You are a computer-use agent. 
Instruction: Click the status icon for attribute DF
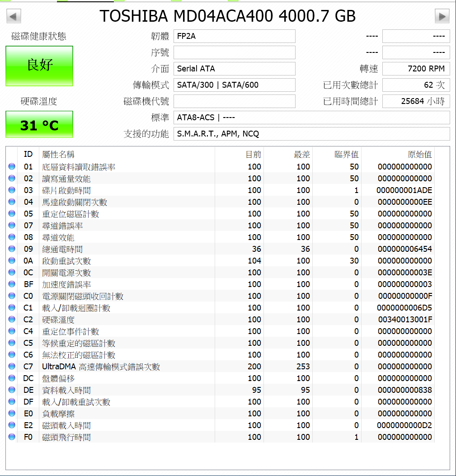12,401
